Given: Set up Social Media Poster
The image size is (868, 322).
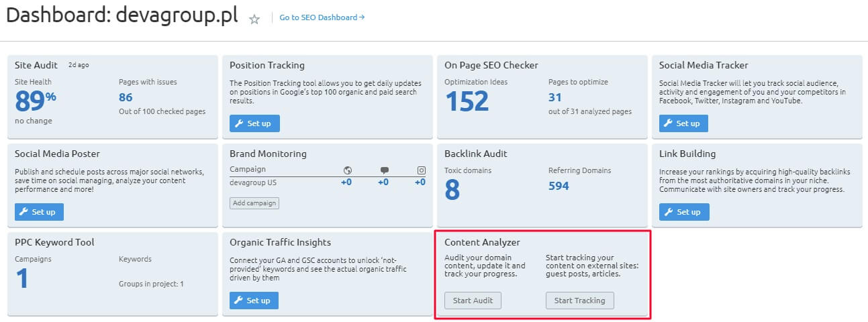Looking at the screenshot, I should [39, 212].
